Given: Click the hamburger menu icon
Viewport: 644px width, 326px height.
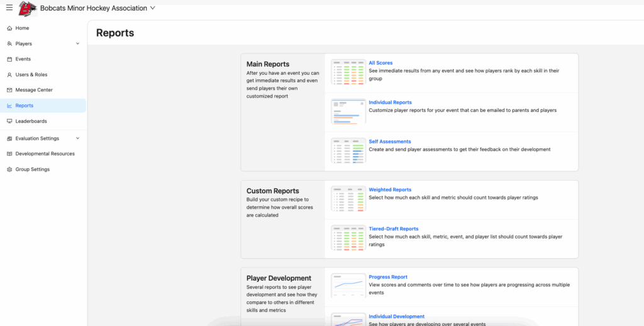Looking at the screenshot, I should pos(9,8).
